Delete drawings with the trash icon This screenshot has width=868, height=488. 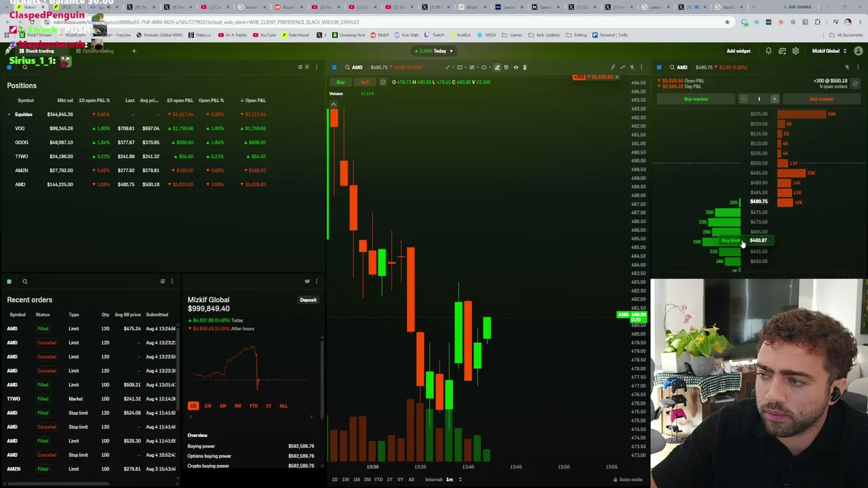[525, 67]
